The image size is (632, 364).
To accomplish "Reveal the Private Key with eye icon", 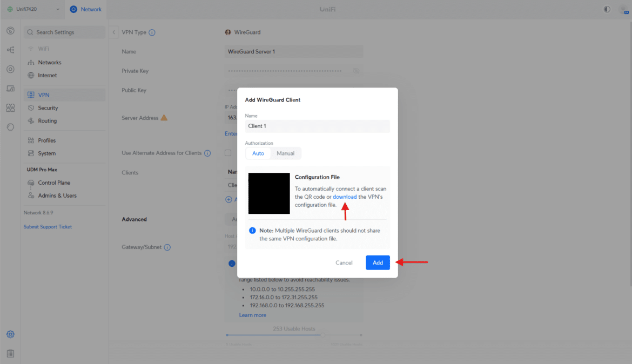I will pos(356,71).
